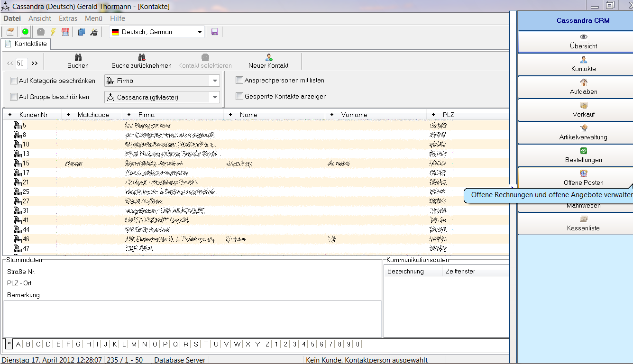Select the row with KundenNr 8

tap(256, 135)
